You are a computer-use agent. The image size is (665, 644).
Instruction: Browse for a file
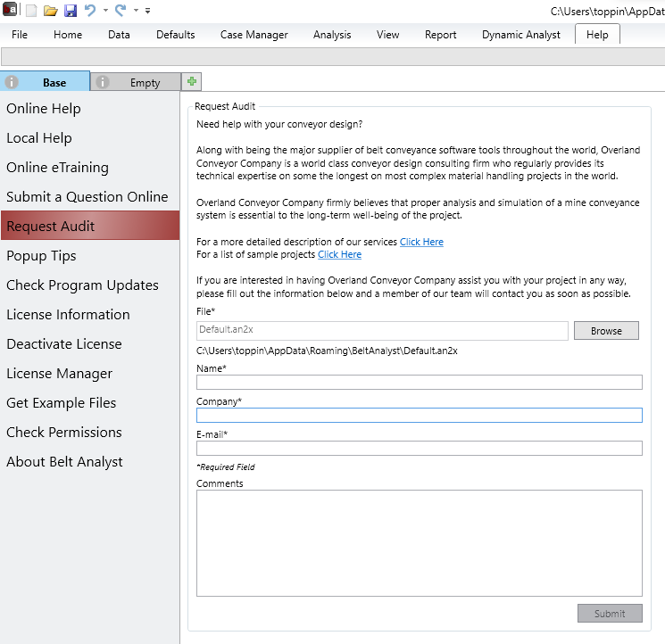[606, 330]
